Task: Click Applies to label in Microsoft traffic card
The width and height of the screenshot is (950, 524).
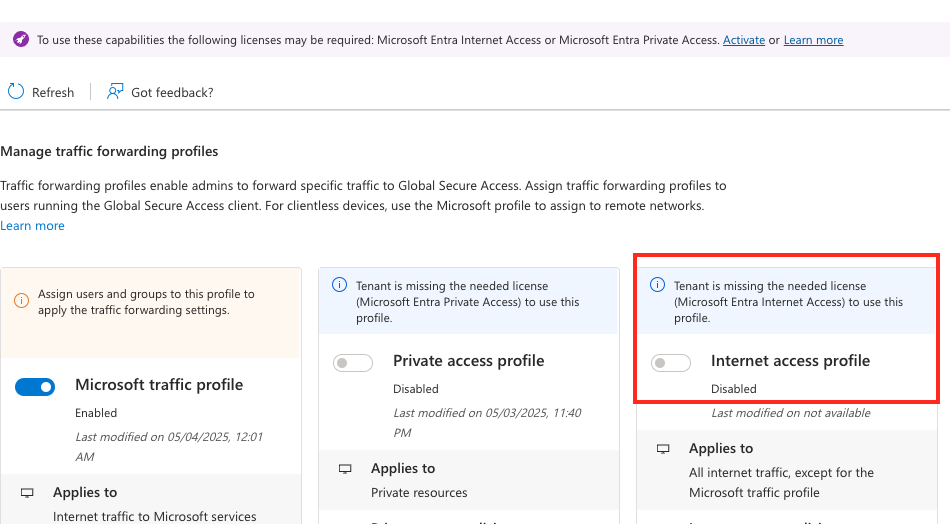Action: tap(85, 492)
